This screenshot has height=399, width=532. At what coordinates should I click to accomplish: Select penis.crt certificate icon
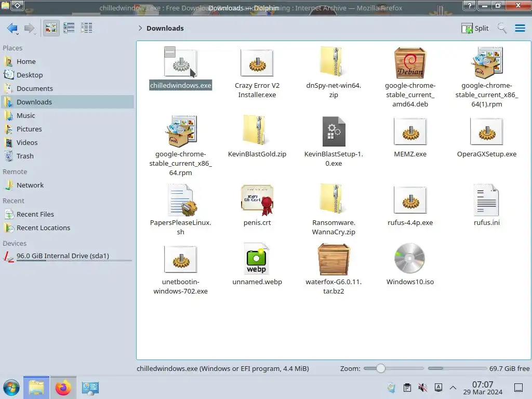click(x=257, y=200)
